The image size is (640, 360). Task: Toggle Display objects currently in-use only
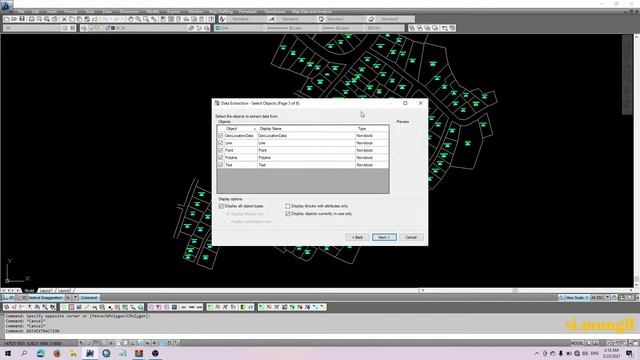click(288, 213)
